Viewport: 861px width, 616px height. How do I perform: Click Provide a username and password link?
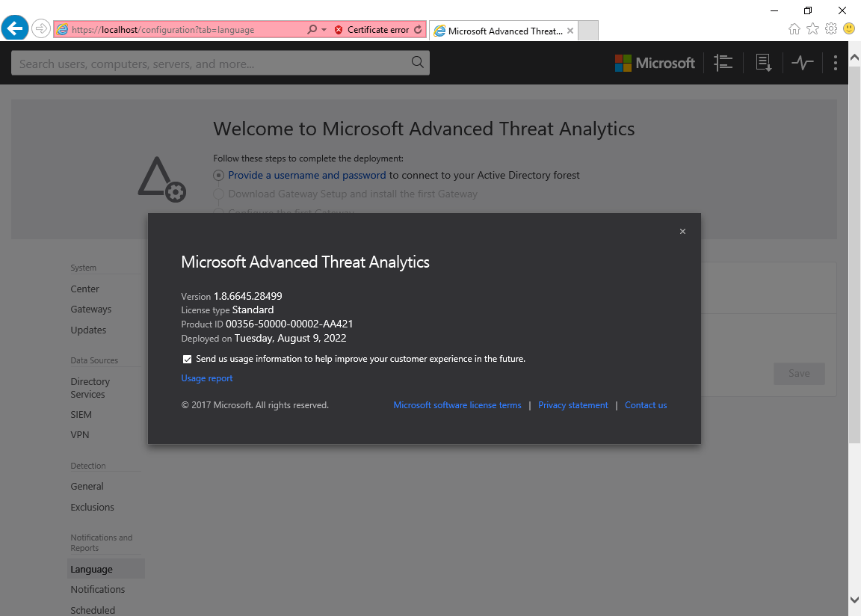click(307, 175)
